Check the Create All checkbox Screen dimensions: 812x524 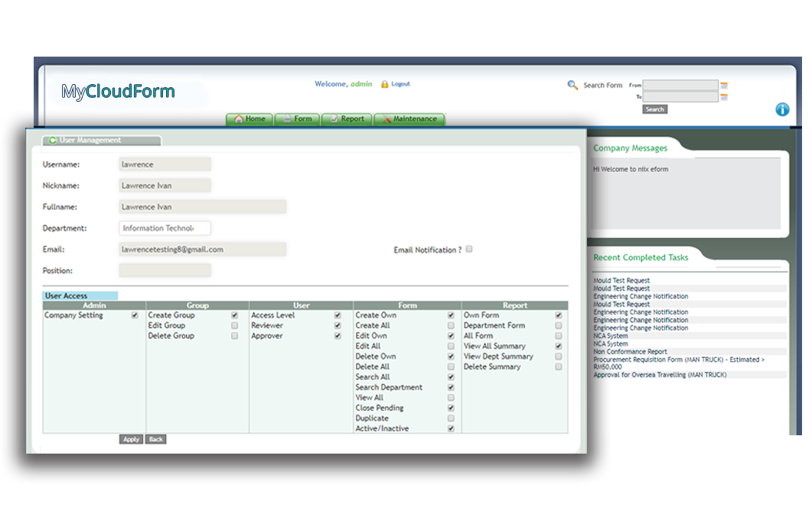(451, 325)
